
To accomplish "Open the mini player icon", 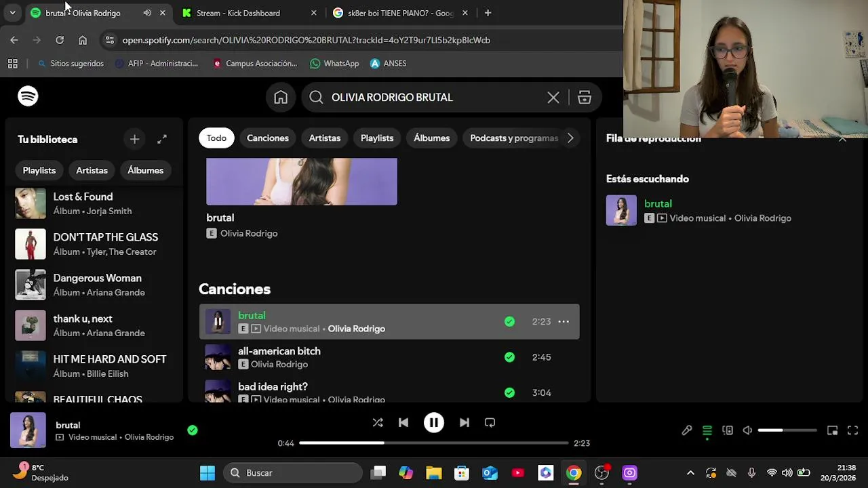I will (832, 430).
